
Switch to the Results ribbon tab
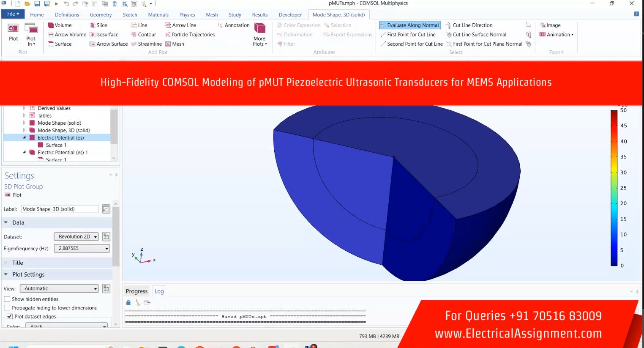[x=259, y=15]
